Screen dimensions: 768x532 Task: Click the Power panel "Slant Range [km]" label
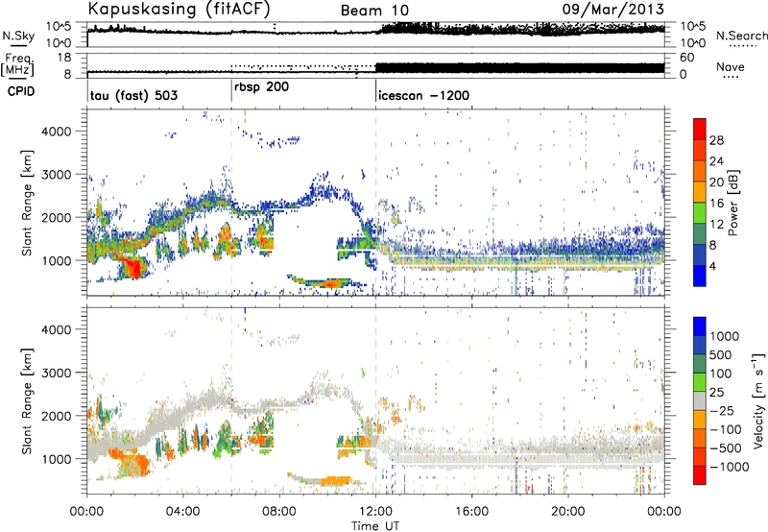[27, 203]
